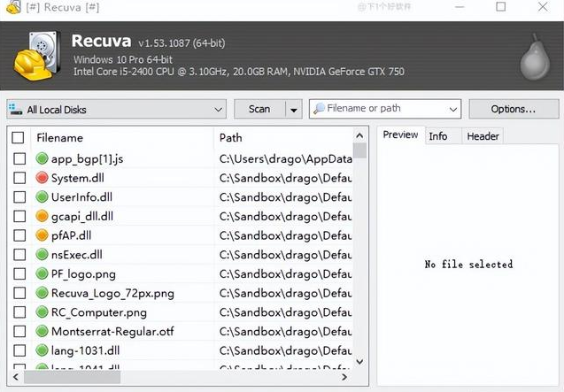Open the Header tab
Viewport: 564px width, 392px height.
coord(483,136)
